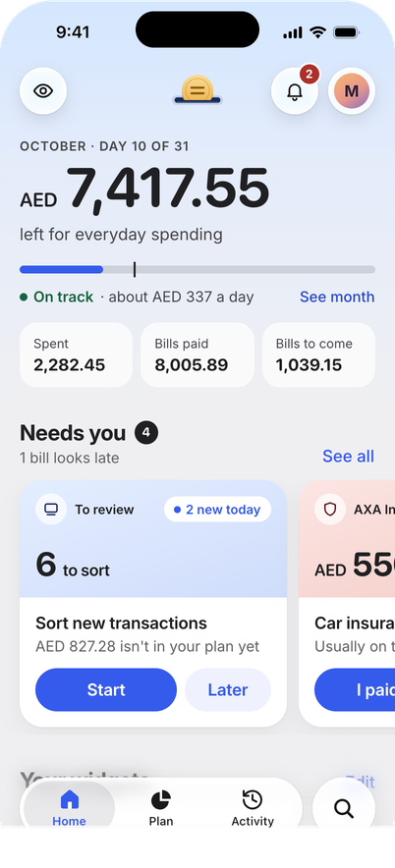Switch to the Plan tab
The image size is (395, 868).
[x=161, y=809]
